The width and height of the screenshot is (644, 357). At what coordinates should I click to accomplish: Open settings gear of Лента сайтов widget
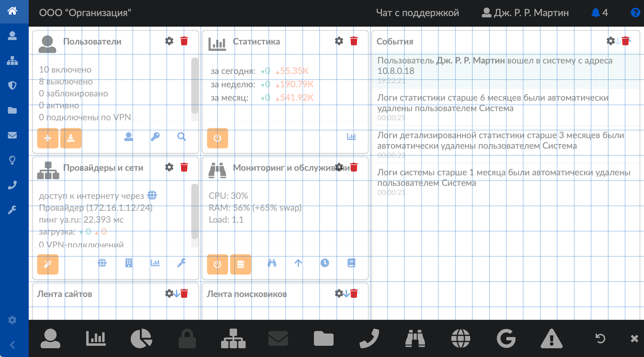coord(169,293)
